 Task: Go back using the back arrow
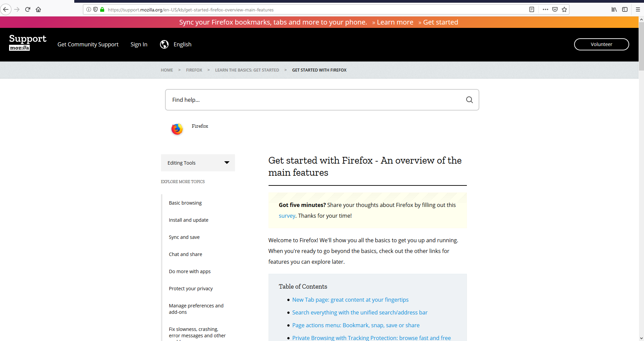(x=6, y=9)
